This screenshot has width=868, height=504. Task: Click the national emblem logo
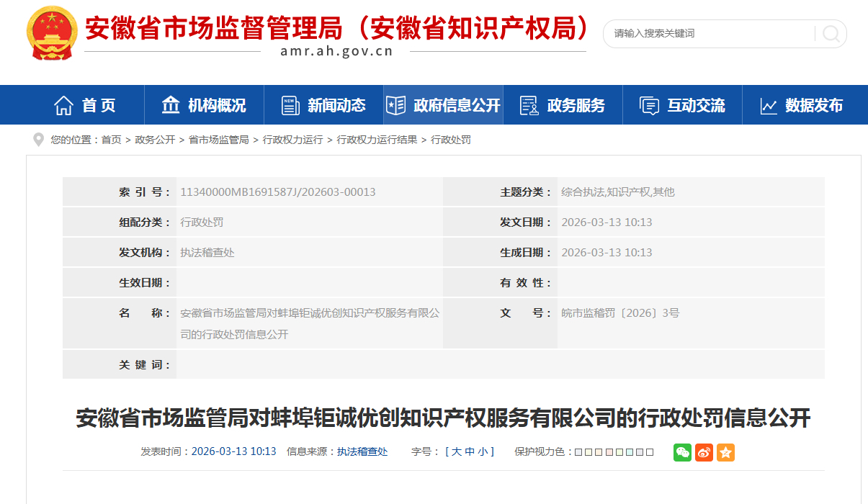51,34
